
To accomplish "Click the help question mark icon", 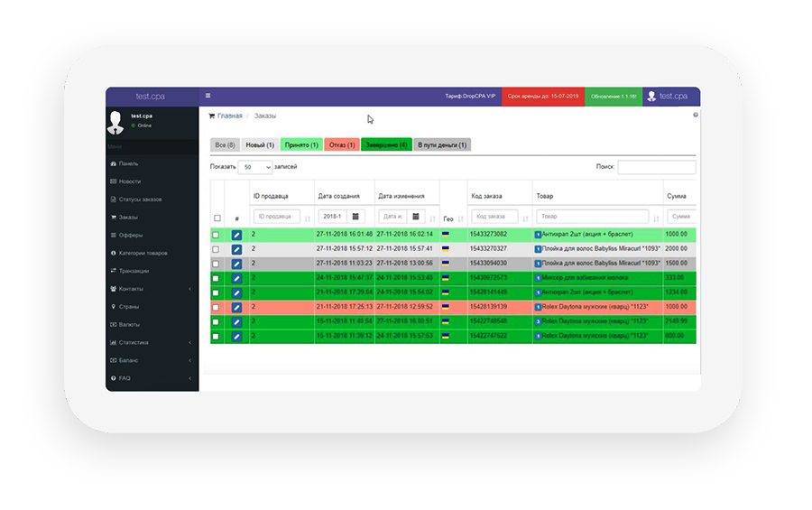I will coord(695,116).
